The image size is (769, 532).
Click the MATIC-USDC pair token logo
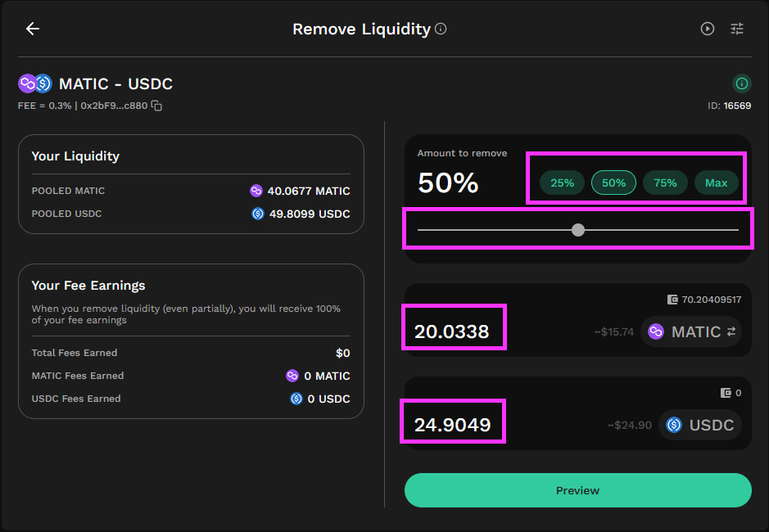tap(35, 83)
